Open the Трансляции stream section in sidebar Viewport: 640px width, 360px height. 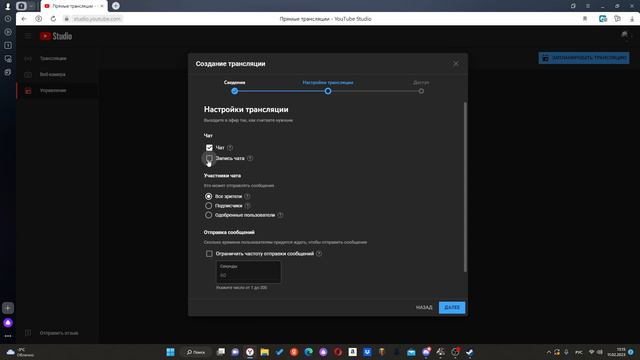click(x=57, y=58)
